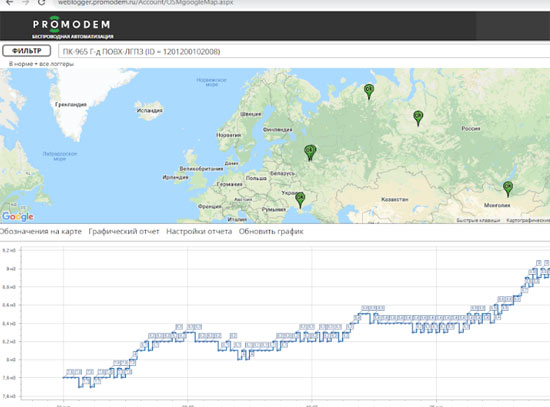Image resolution: width=550 pixels, height=407 pixels.
Task: Click the Италия map label
Action: tap(237, 220)
